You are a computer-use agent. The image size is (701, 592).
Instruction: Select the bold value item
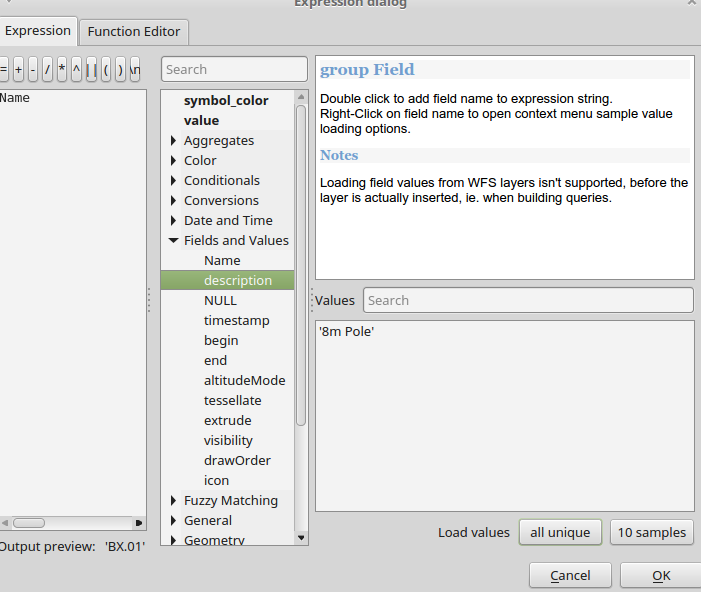(201, 120)
